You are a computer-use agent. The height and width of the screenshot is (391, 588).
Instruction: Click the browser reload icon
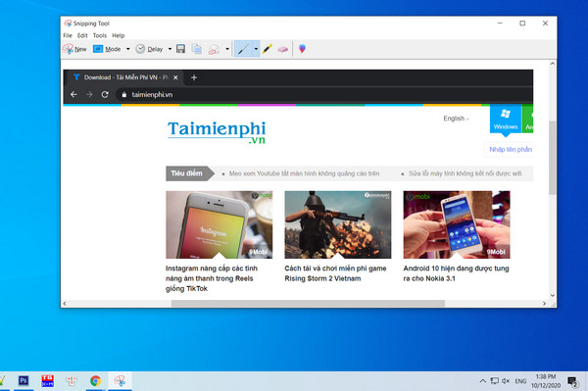coord(105,94)
